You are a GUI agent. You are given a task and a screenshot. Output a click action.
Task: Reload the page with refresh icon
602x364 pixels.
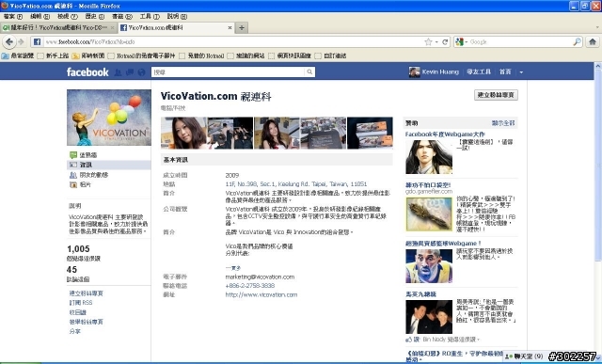click(x=445, y=41)
